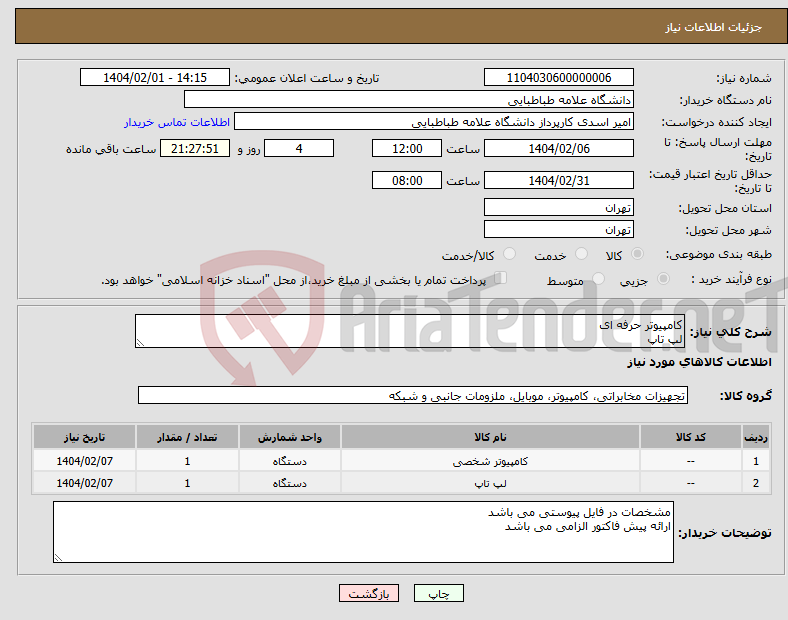Image resolution: width=788 pixels, height=620 pixels.
Task: Click the جزئیات اطلاعات نیاز page title
Action: point(714,27)
